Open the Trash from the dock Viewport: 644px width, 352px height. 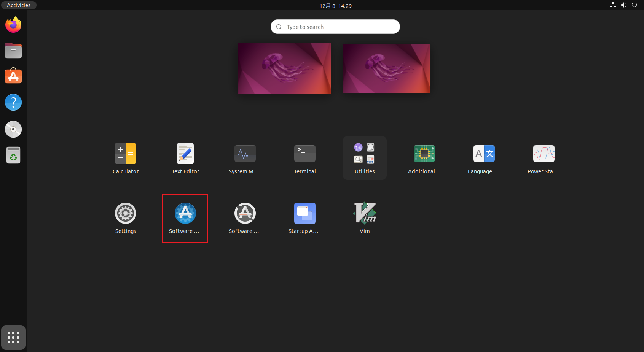click(x=13, y=155)
